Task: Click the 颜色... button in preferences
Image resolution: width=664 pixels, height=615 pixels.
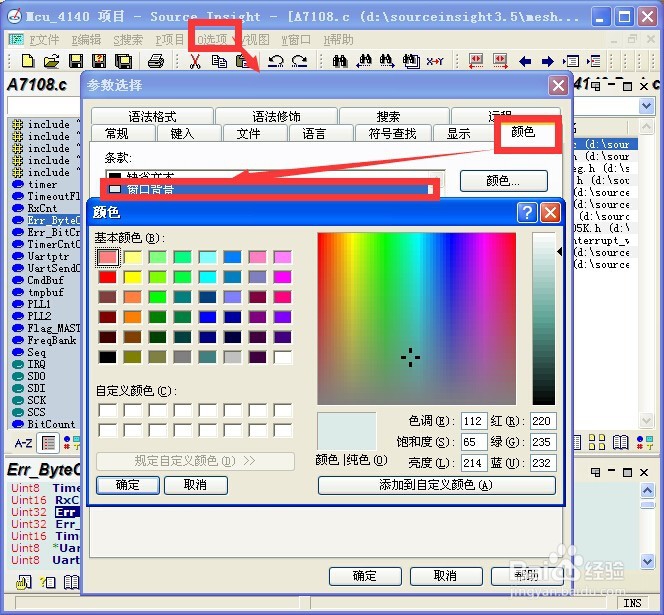Action: 504,181
